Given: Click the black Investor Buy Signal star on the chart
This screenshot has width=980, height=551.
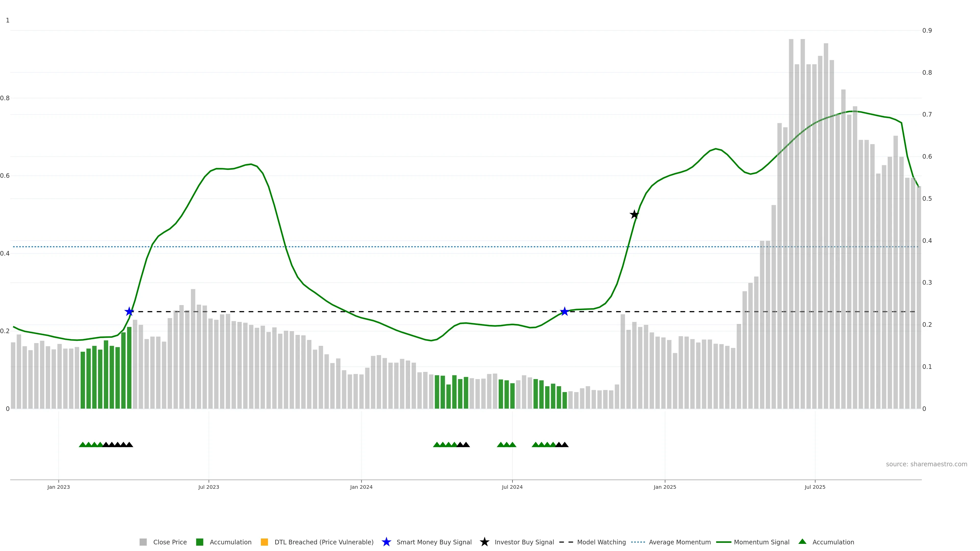Looking at the screenshot, I should tap(634, 215).
